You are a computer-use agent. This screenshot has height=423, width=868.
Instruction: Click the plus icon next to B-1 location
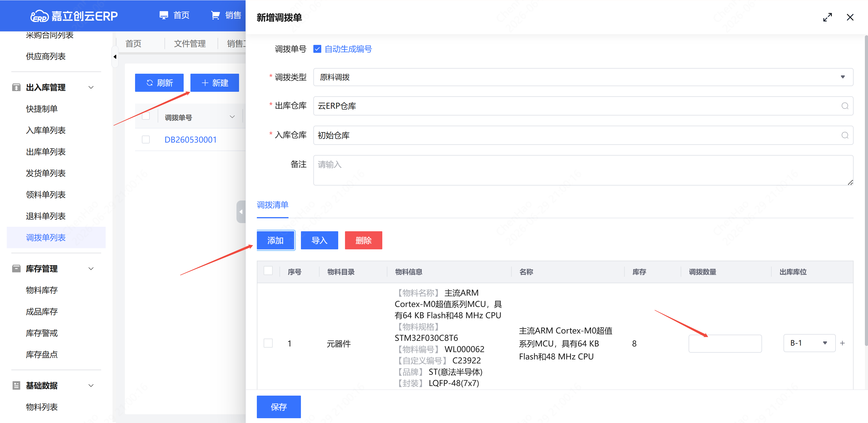[842, 343]
